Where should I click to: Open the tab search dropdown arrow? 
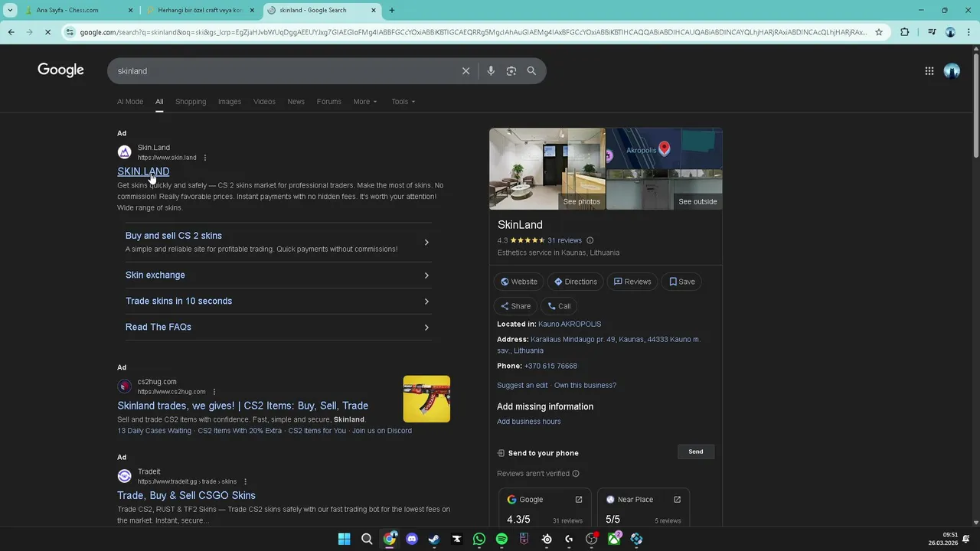[x=10, y=10]
